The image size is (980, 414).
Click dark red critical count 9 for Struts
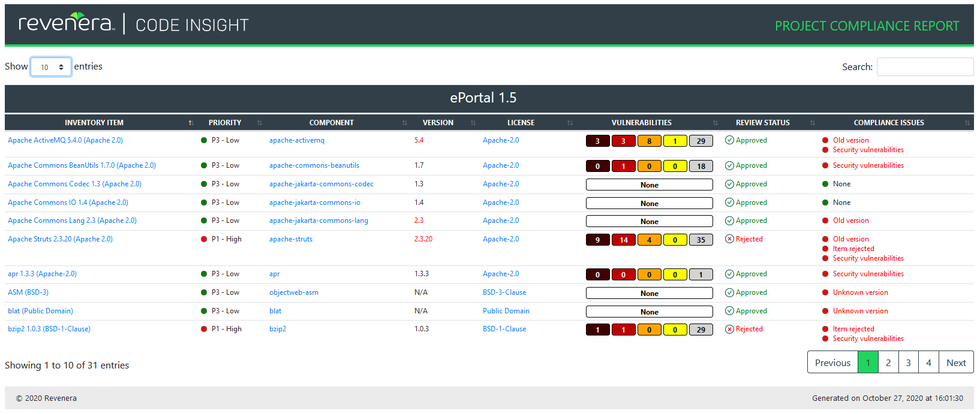(x=597, y=240)
